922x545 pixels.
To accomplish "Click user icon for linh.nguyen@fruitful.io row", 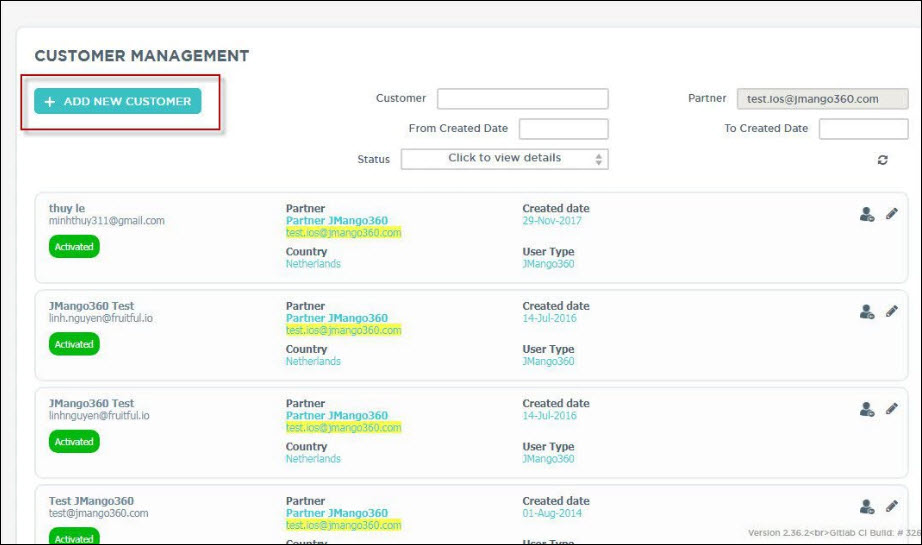I will click(x=866, y=312).
